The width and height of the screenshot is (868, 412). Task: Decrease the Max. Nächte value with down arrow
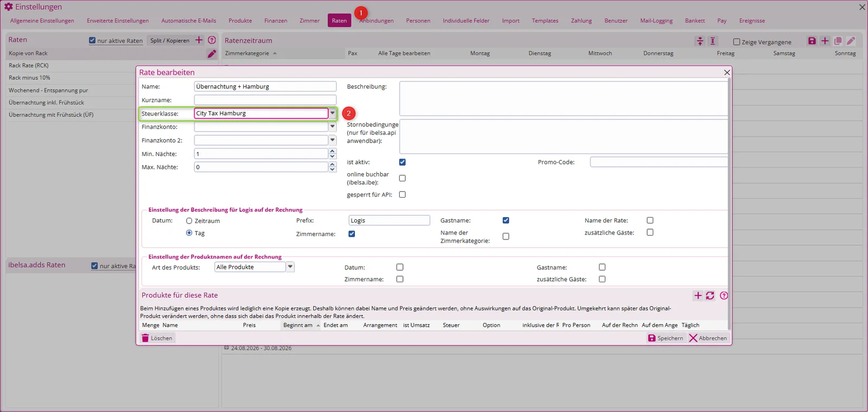333,169
